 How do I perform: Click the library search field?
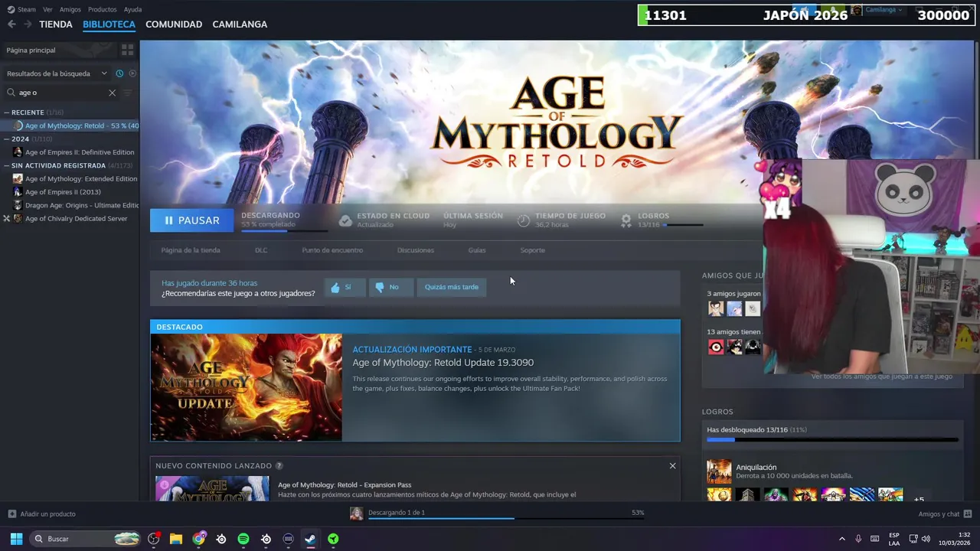61,93
